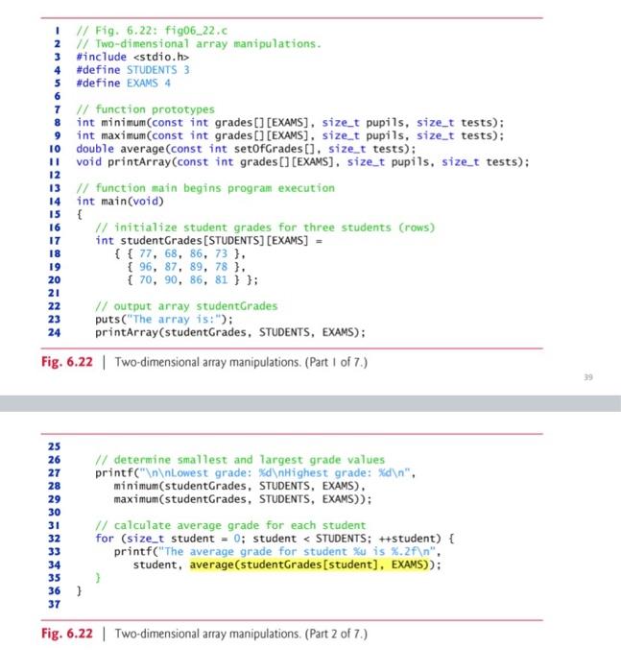This screenshot has height=672, width=621.
Task: Click the puts("The array is:") line
Action: point(164,320)
